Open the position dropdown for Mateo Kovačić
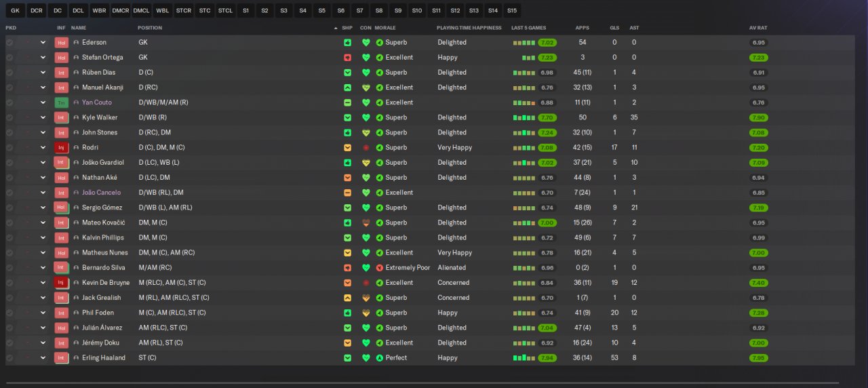 43,222
